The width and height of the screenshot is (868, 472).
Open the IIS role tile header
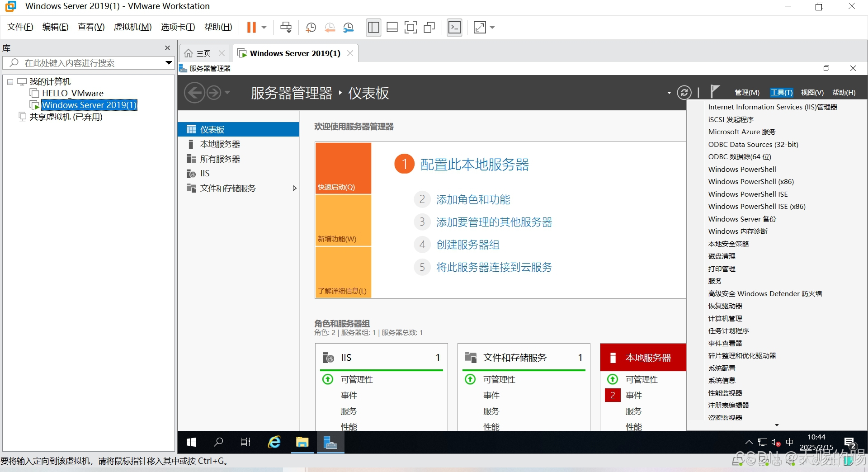(x=382, y=358)
